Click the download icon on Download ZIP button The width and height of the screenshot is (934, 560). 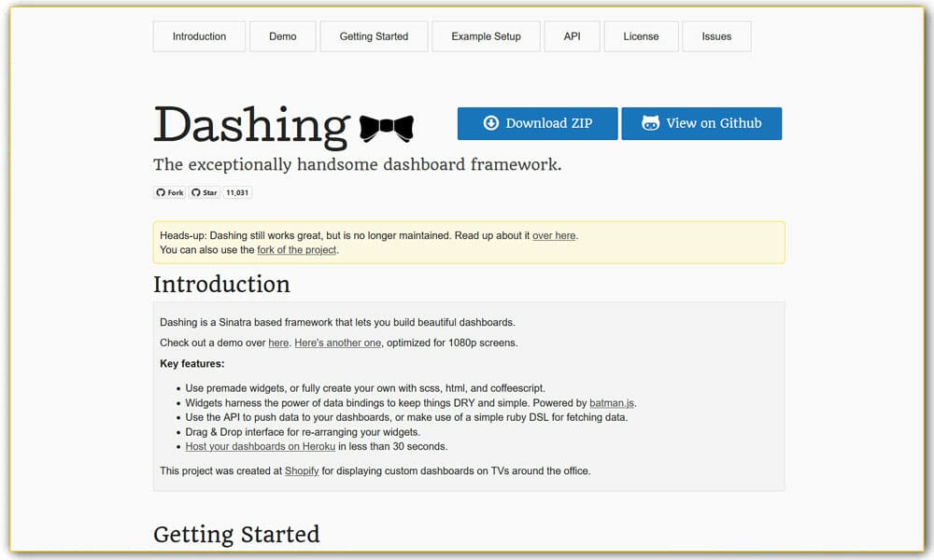click(x=489, y=122)
